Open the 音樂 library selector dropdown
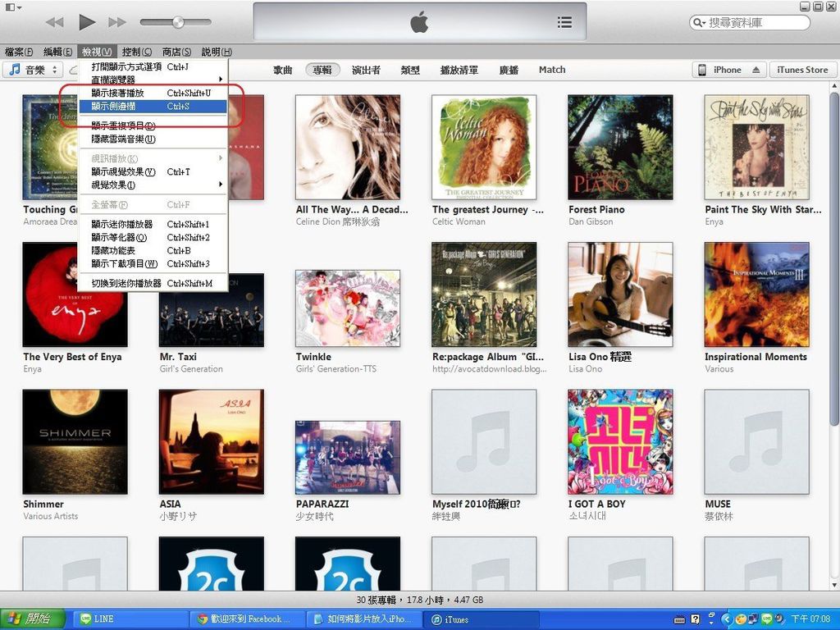Image resolution: width=840 pixels, height=630 pixels. click(33, 70)
